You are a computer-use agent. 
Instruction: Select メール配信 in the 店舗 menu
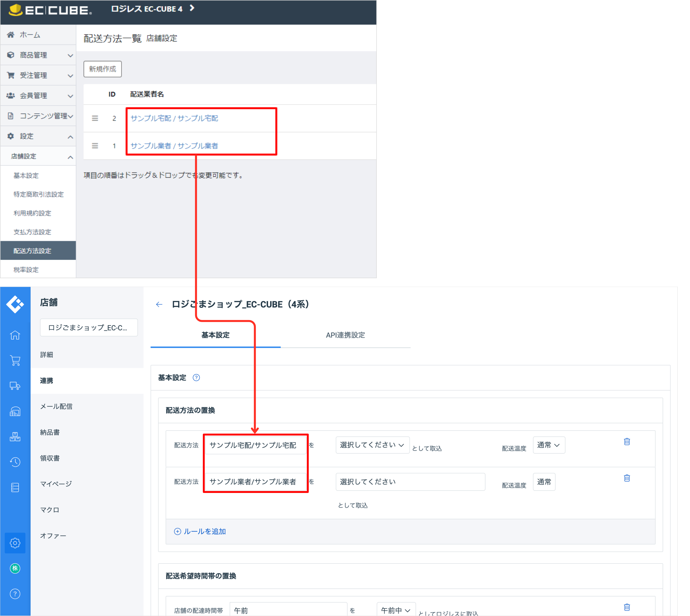click(x=56, y=407)
